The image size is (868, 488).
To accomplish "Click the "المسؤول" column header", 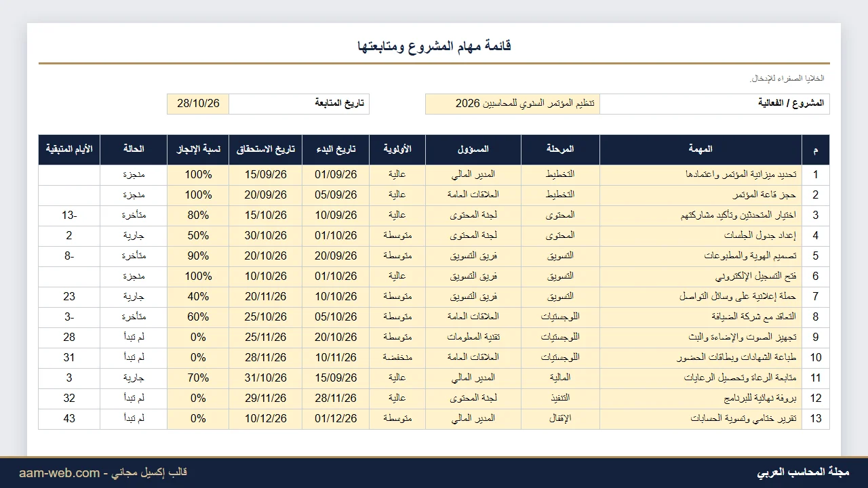I will [473, 149].
